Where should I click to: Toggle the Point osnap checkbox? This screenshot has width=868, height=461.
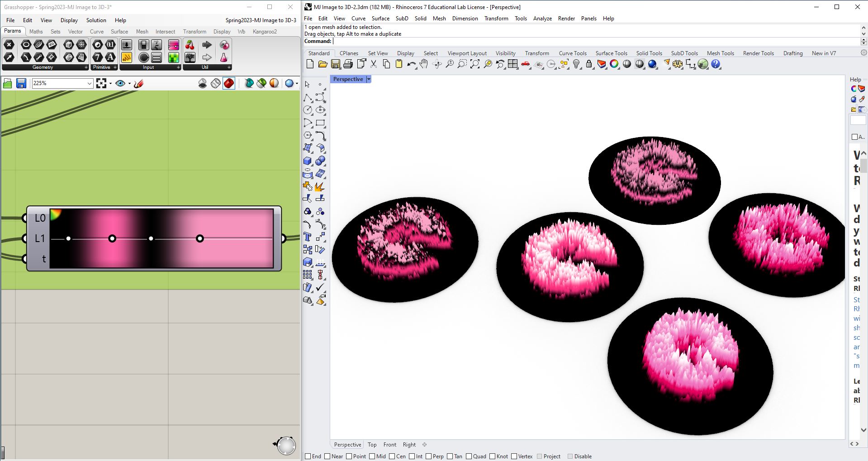[x=349, y=456]
